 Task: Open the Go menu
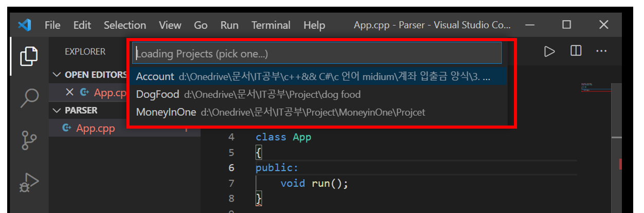pos(201,25)
